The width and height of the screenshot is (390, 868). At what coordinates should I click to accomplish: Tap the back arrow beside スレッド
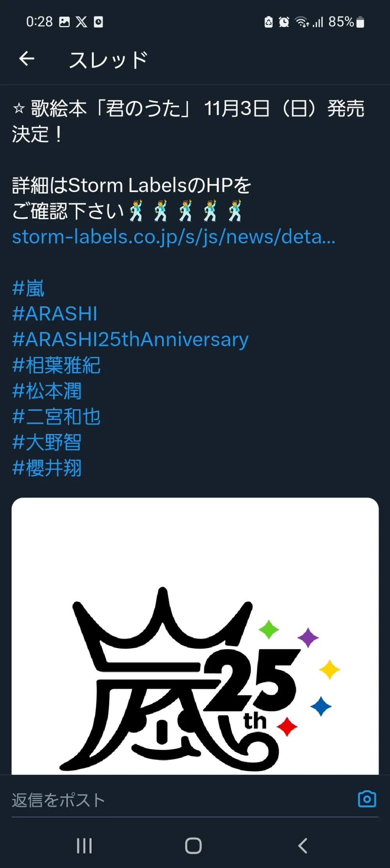click(x=27, y=59)
